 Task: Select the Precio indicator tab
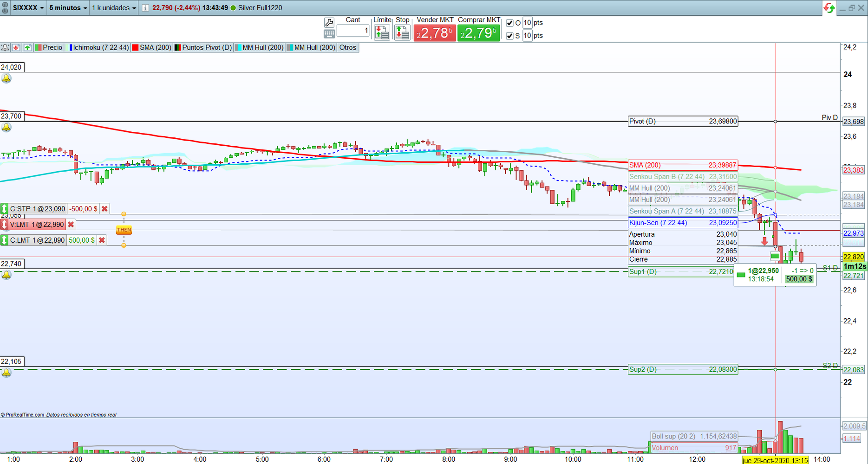(x=49, y=47)
